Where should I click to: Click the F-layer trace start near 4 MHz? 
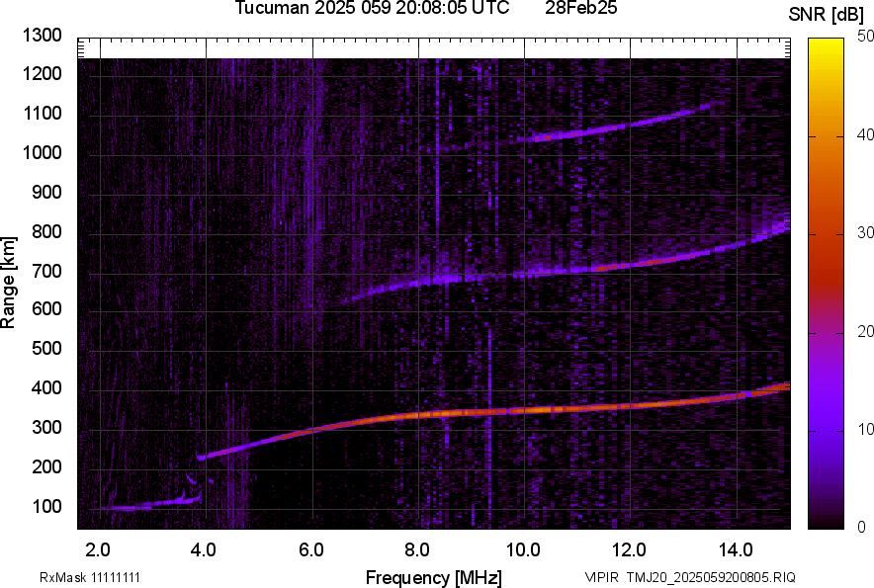point(202,457)
